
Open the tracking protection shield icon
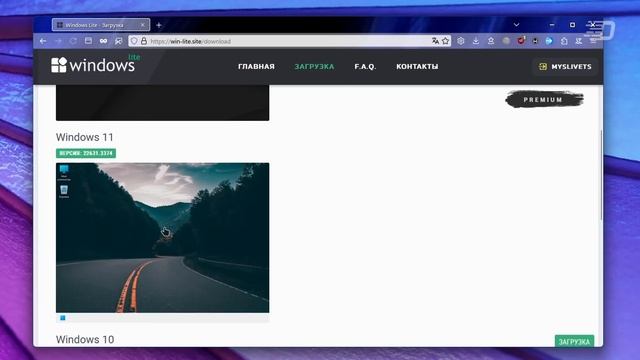(x=134, y=41)
